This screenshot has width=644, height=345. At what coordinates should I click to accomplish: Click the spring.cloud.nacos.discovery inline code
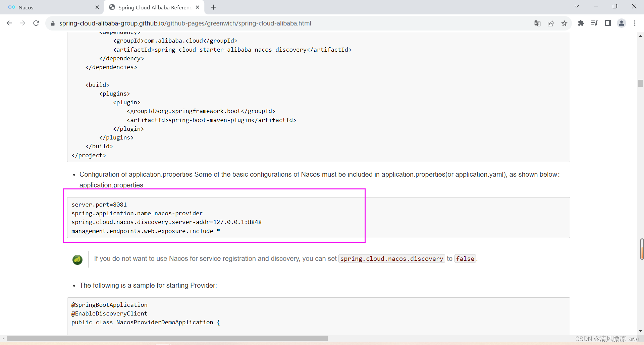[x=391, y=258]
